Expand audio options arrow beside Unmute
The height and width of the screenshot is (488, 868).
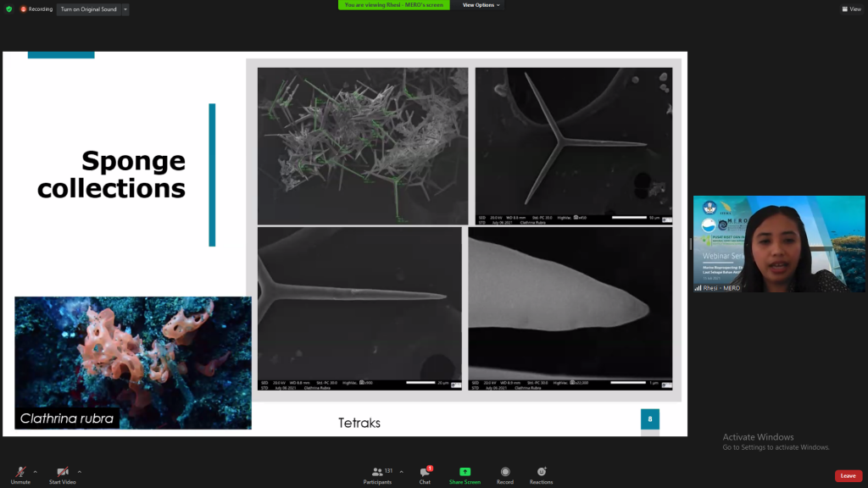[35, 472]
